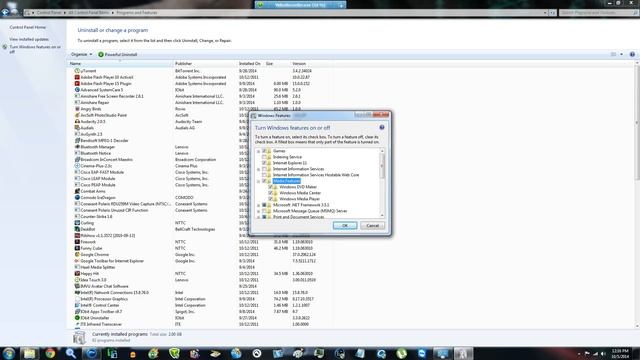This screenshot has height=360, width=640.
Task: Expand the Microsoft .NET Framework 3.5.1 node
Action: [258, 205]
